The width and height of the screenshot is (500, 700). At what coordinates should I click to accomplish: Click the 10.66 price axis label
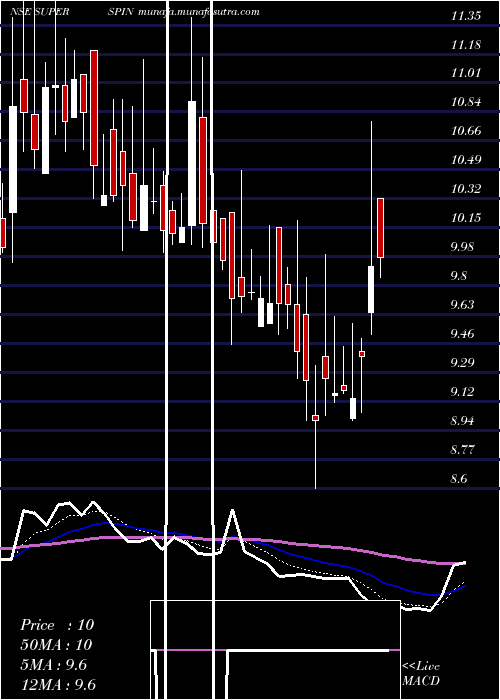tap(467, 131)
